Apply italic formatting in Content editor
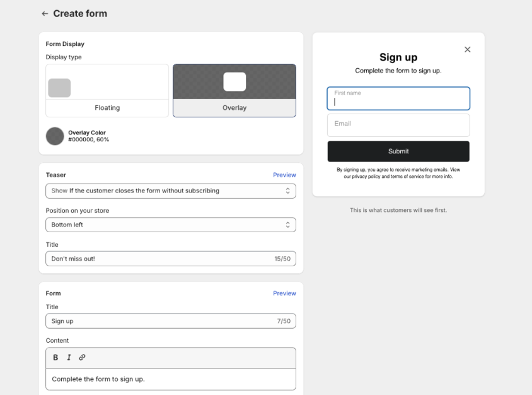The height and width of the screenshot is (395, 532). (69, 357)
